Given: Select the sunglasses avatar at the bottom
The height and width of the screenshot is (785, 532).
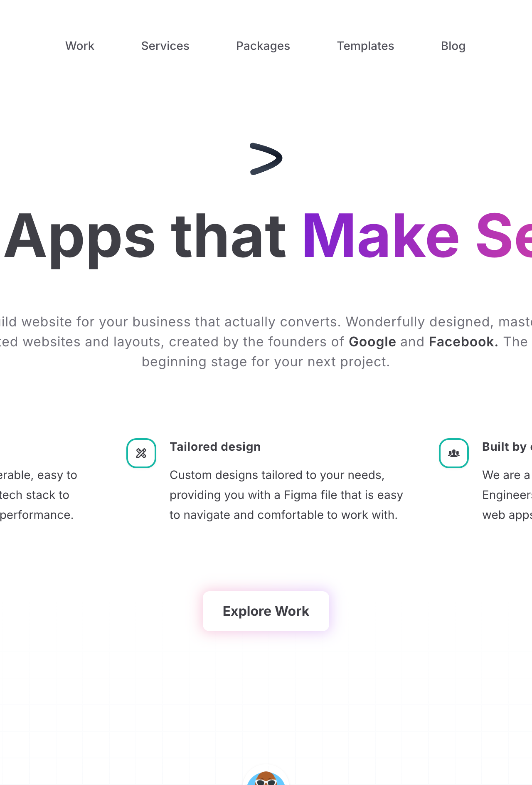Looking at the screenshot, I should click(266, 777).
